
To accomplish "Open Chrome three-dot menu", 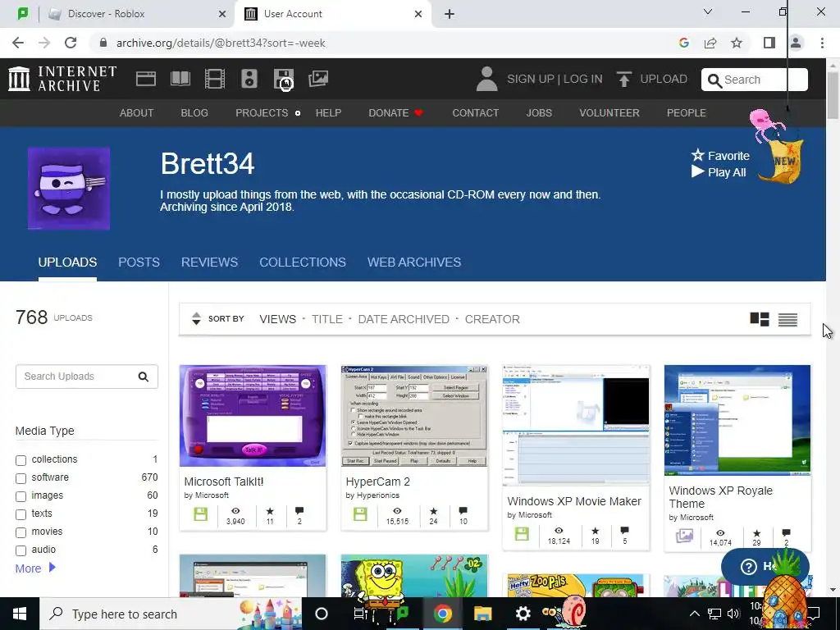I will tap(822, 43).
